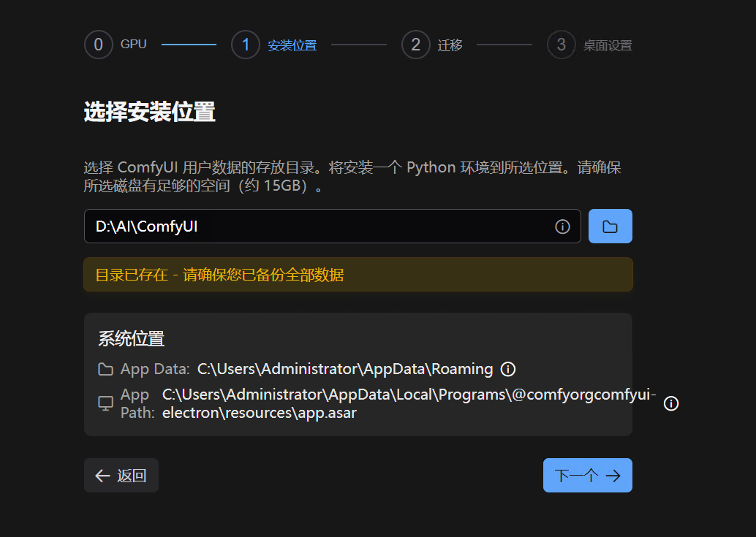Click folder icon beside App Data label
Viewport: 756px width, 537px height.
(105, 370)
